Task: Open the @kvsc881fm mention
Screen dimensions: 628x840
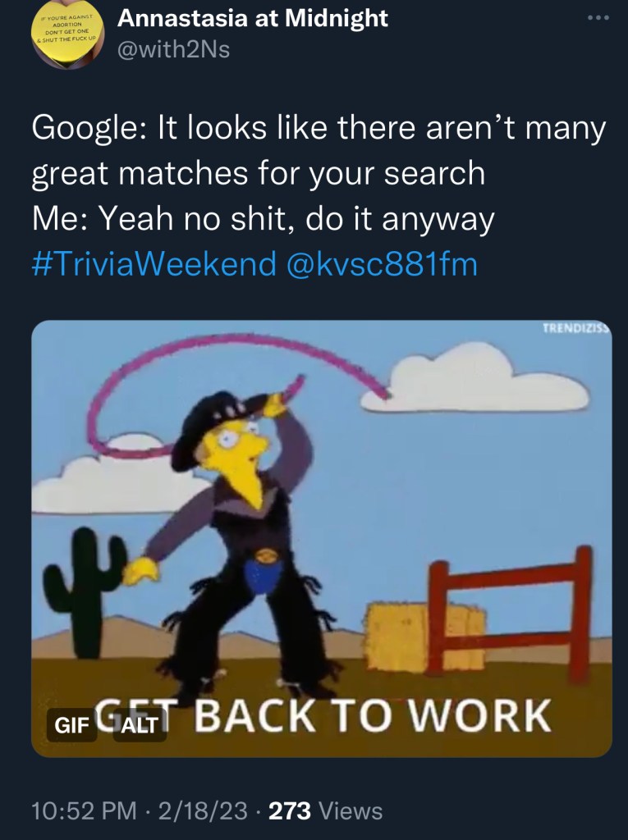Action: (x=383, y=265)
